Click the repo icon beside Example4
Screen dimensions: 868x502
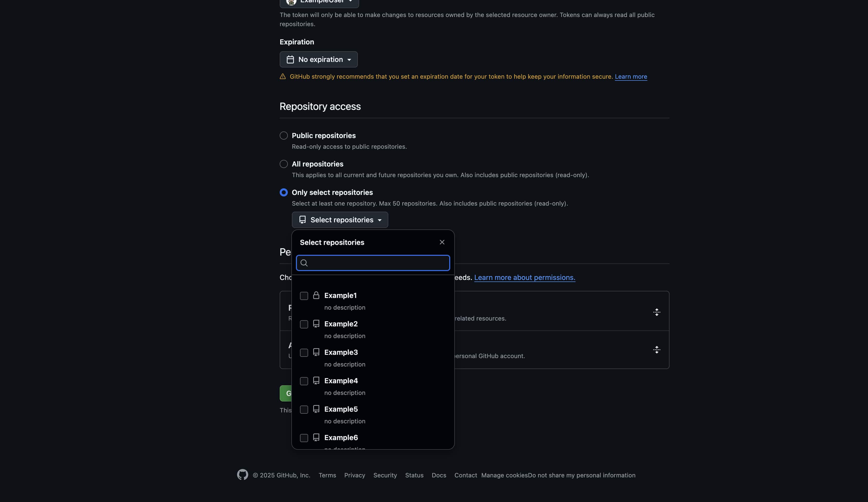click(x=316, y=381)
